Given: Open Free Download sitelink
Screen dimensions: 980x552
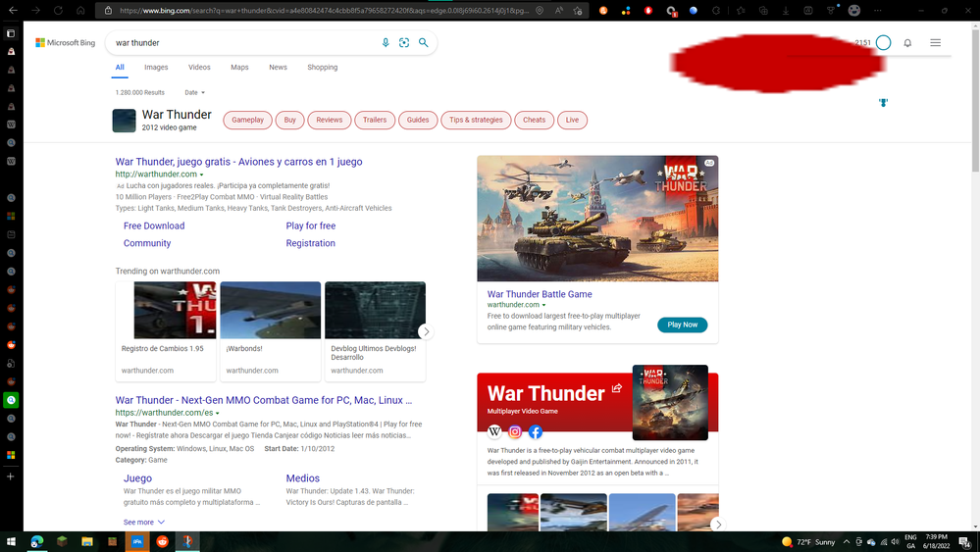Looking at the screenshot, I should click(x=154, y=226).
